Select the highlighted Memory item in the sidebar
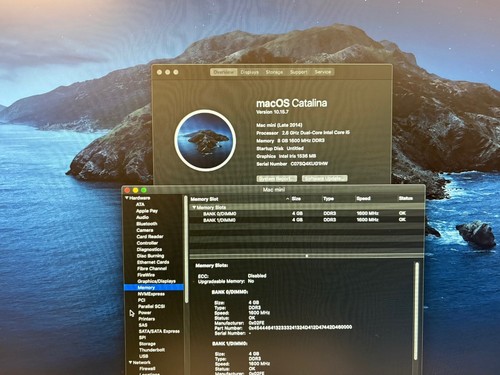The width and height of the screenshot is (500, 375). coord(154,287)
